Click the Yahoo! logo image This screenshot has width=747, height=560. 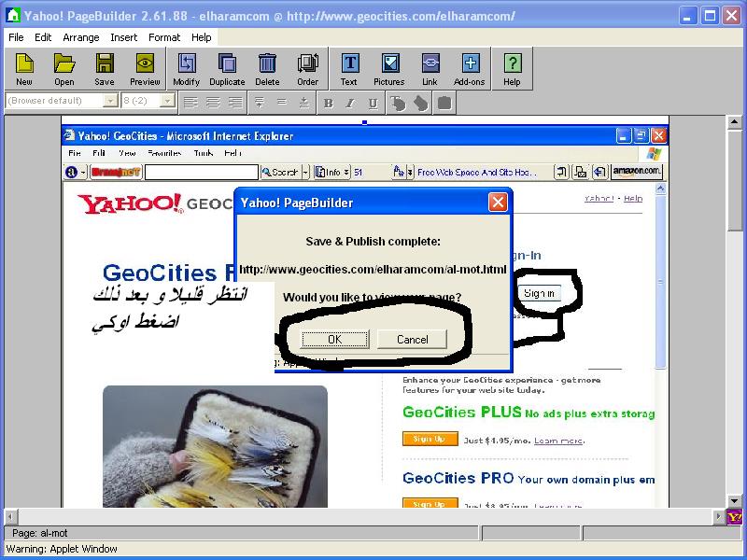point(130,203)
